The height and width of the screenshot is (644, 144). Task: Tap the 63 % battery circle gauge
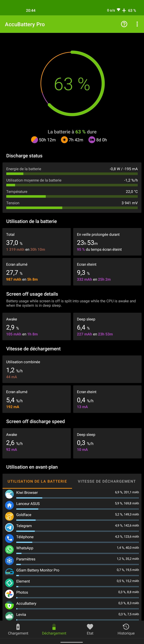pos(72,84)
